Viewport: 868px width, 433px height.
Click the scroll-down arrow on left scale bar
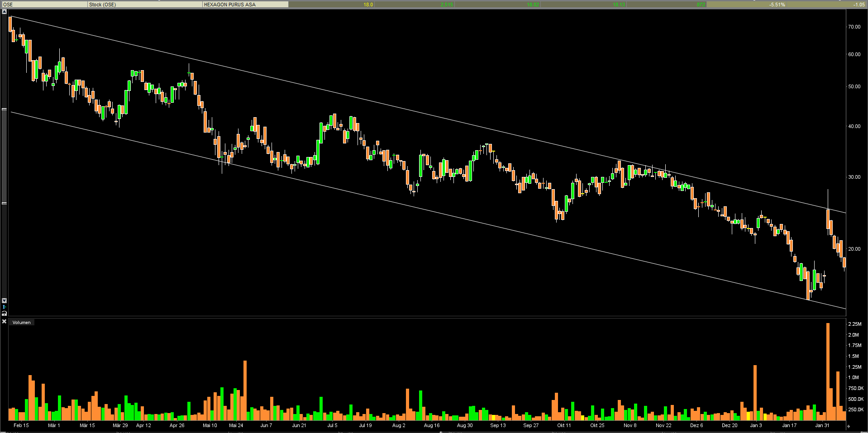pos(4,300)
